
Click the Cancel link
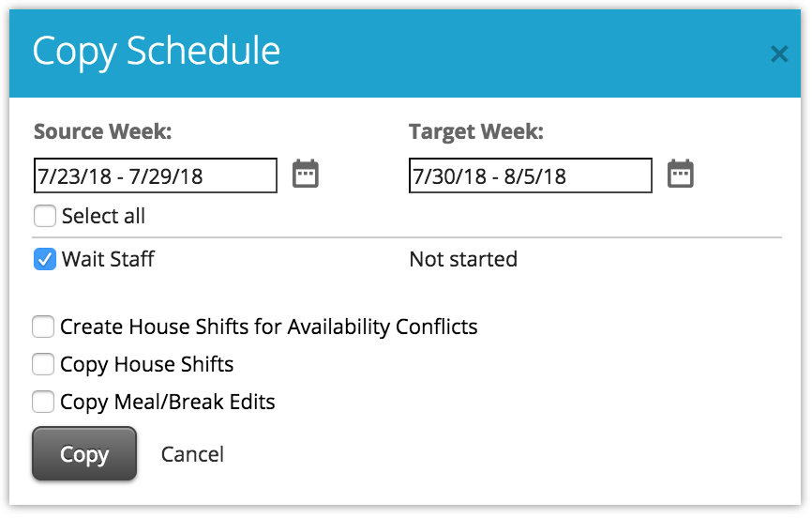click(x=192, y=454)
